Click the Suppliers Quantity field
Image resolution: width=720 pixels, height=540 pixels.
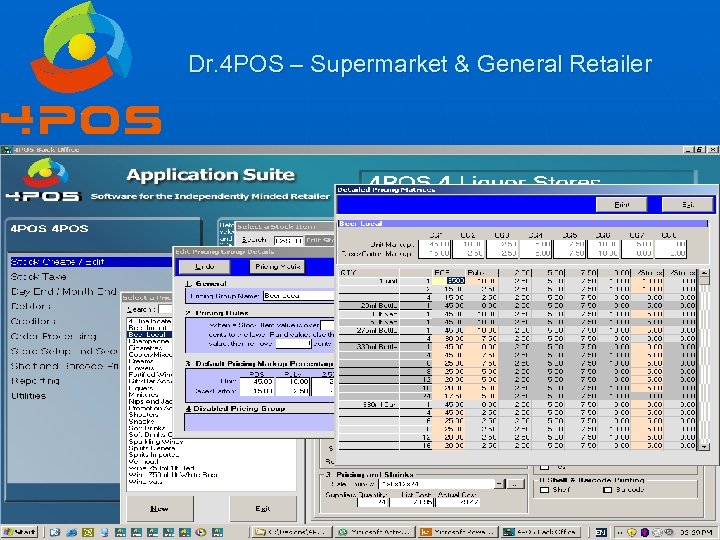(372, 502)
